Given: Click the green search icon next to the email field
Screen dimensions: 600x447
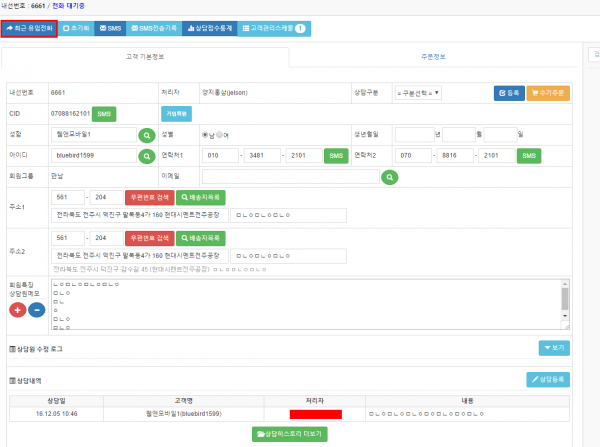Looking at the screenshot, I should click(390, 178).
